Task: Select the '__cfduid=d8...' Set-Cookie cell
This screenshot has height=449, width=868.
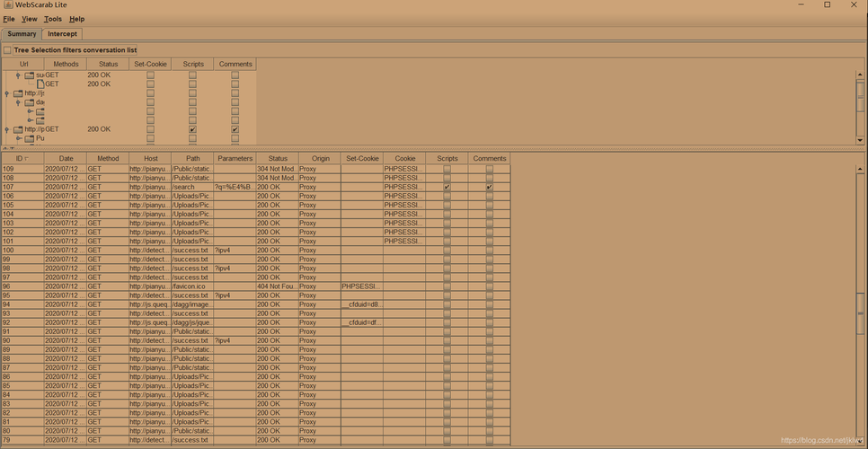Action: tap(362, 304)
